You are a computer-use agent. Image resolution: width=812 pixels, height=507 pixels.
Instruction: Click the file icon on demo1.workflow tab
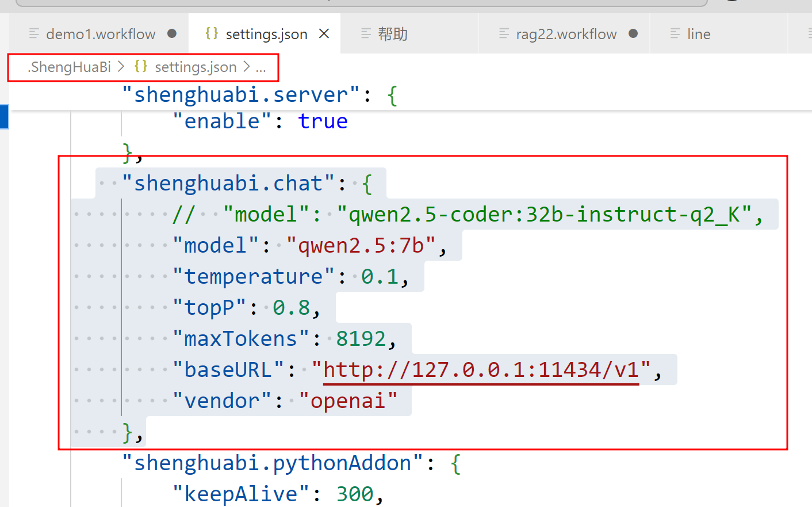click(x=35, y=34)
